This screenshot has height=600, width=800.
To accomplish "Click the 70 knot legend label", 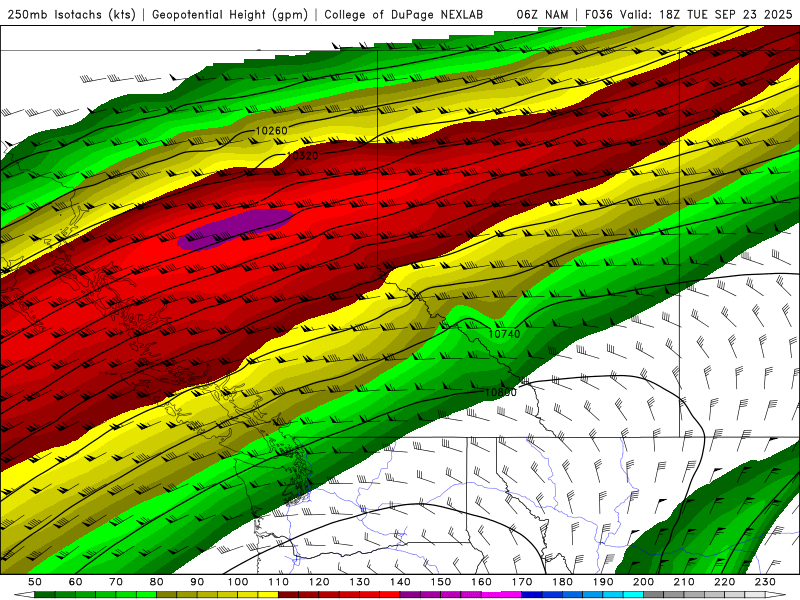I will [116, 582].
